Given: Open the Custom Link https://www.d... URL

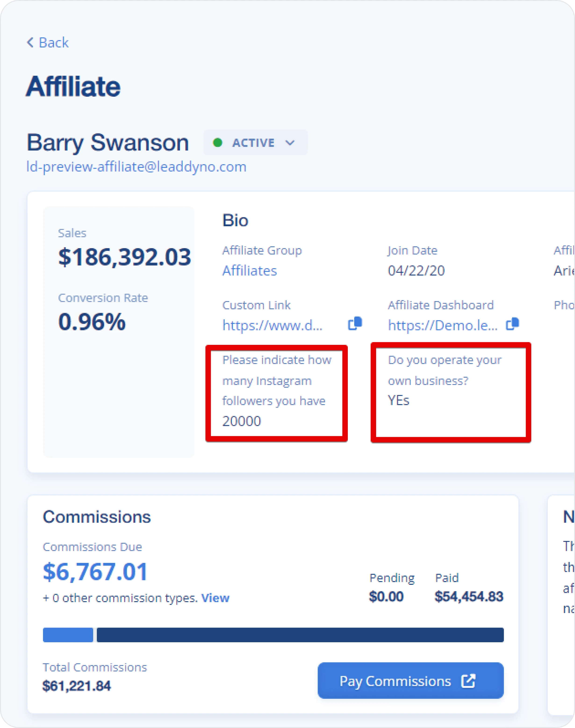Looking at the screenshot, I should [272, 325].
